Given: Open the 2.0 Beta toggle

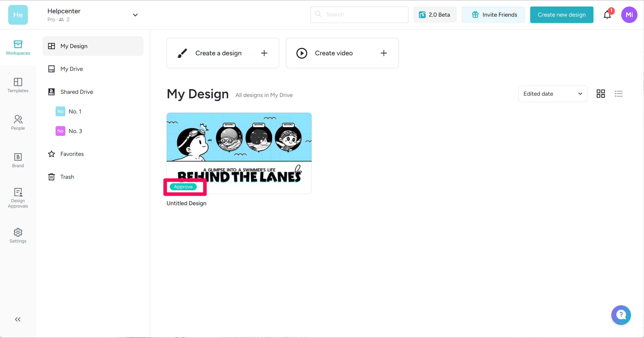Looking at the screenshot, I should (435, 15).
